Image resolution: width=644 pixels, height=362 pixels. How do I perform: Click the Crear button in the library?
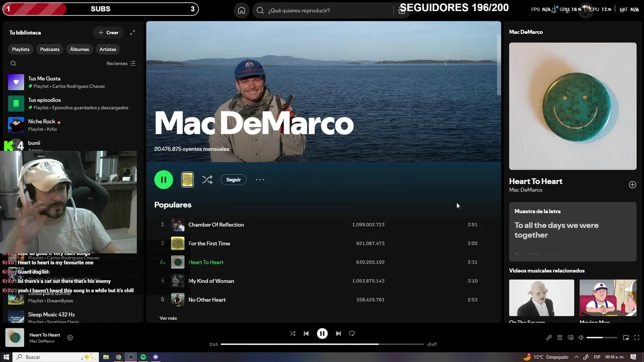coord(109,33)
